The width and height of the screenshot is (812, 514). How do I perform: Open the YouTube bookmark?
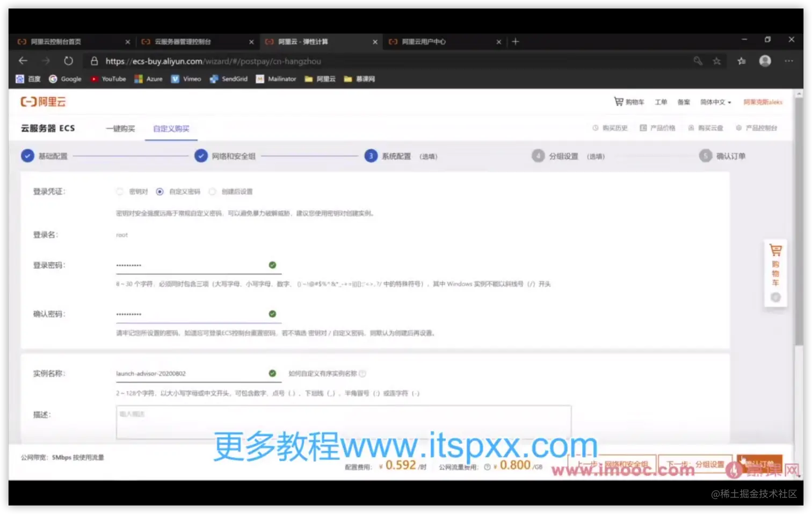pos(108,79)
